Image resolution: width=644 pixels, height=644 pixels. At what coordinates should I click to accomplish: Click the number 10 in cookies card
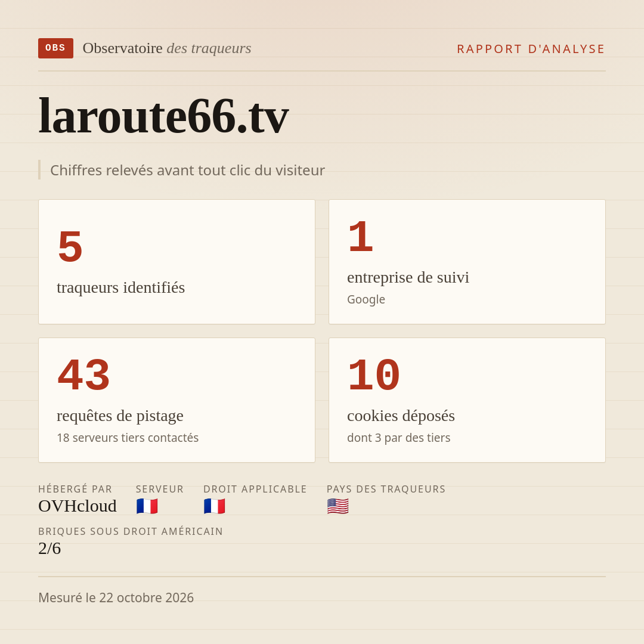tap(374, 376)
